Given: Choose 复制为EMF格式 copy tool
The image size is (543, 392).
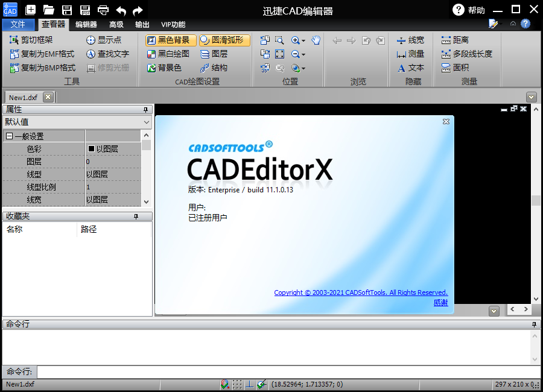Looking at the screenshot, I should (42, 54).
